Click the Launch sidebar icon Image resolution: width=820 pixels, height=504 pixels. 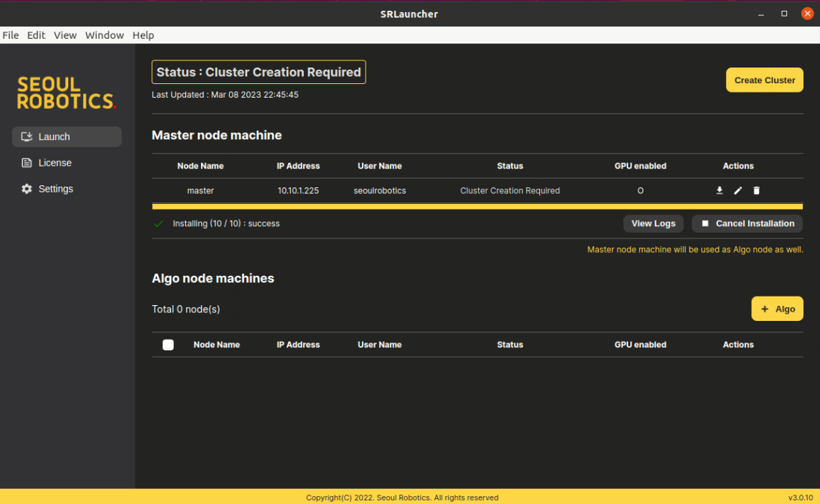point(27,136)
